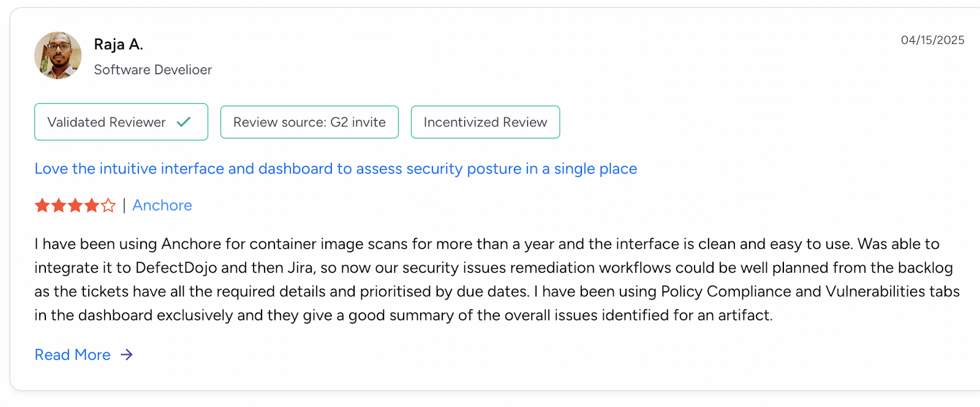
Task: Click the reviewer name Raja A.
Action: click(x=118, y=44)
